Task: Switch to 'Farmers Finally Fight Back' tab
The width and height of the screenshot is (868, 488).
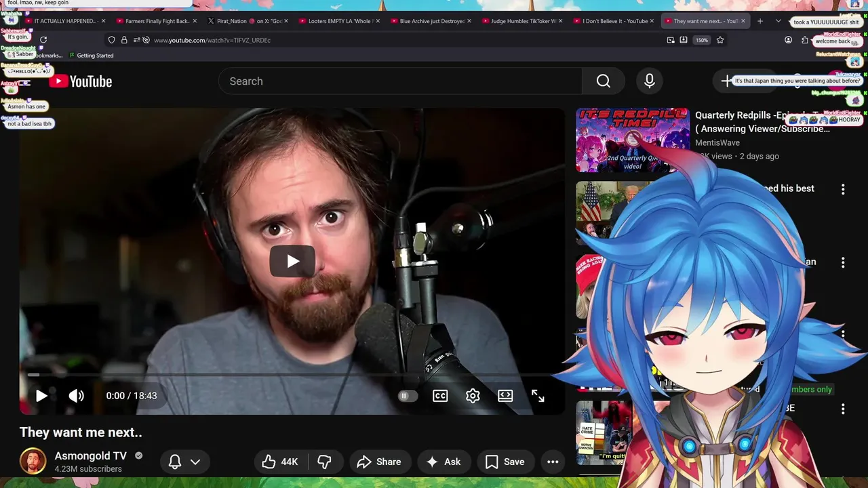Action: coord(157,21)
